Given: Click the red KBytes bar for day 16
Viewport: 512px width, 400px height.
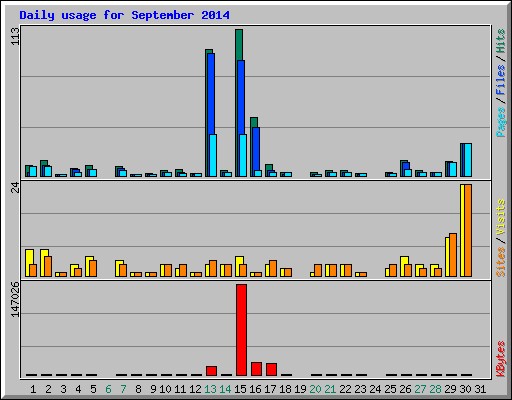Looking at the screenshot, I should coord(256,369).
